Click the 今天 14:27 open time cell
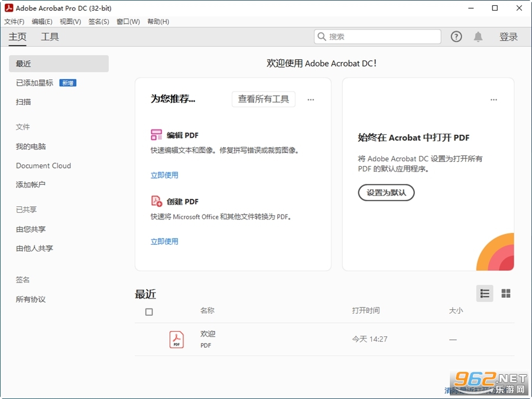 369,339
